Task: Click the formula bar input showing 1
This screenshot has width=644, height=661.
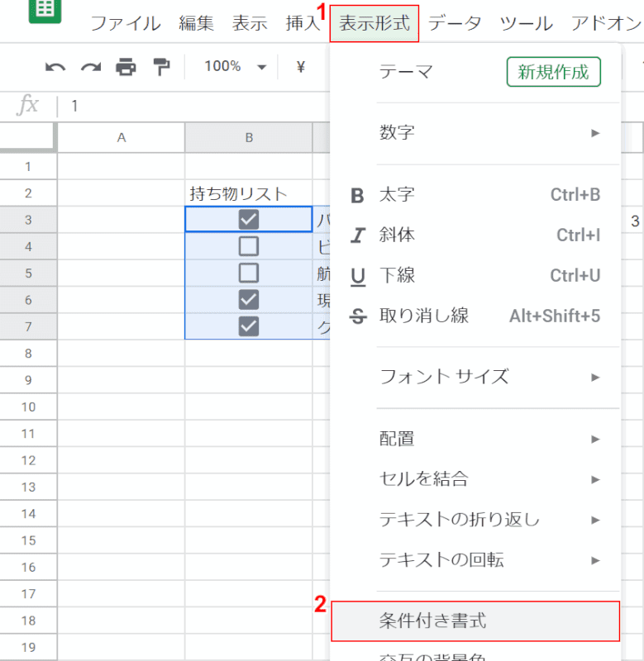Action: click(194, 106)
